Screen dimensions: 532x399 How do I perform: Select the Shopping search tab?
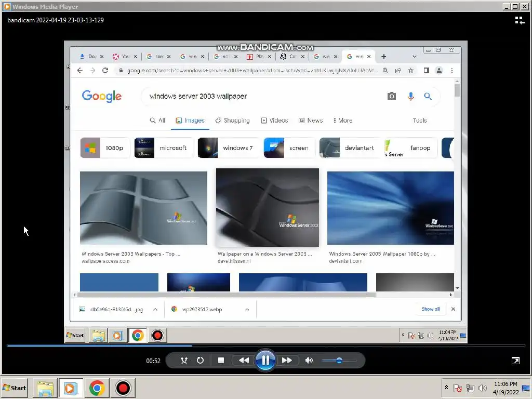[233, 121]
